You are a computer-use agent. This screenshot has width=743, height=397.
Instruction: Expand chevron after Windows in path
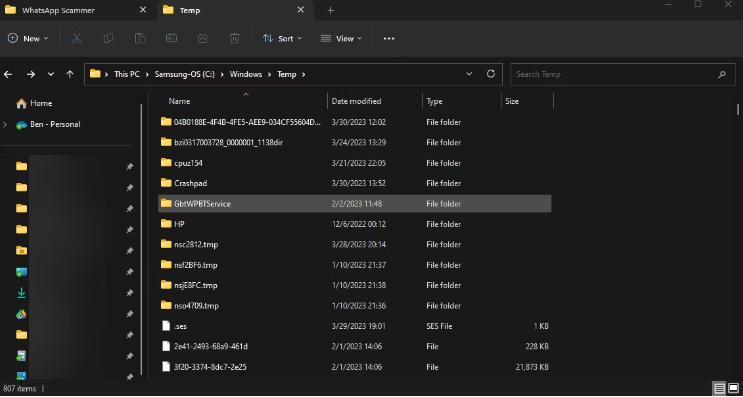(x=270, y=74)
